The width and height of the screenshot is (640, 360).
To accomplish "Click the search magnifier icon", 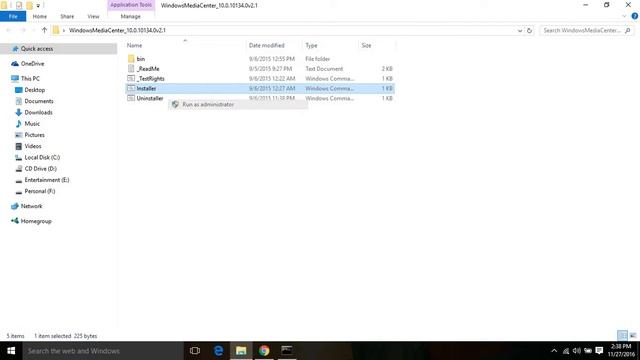I will [x=628, y=31].
